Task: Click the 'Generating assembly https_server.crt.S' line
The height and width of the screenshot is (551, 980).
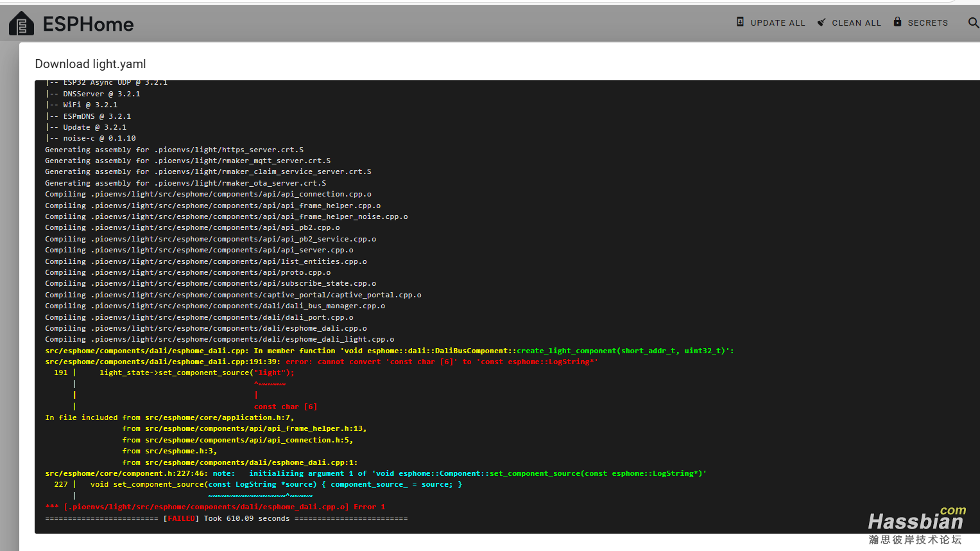Action: coord(174,150)
